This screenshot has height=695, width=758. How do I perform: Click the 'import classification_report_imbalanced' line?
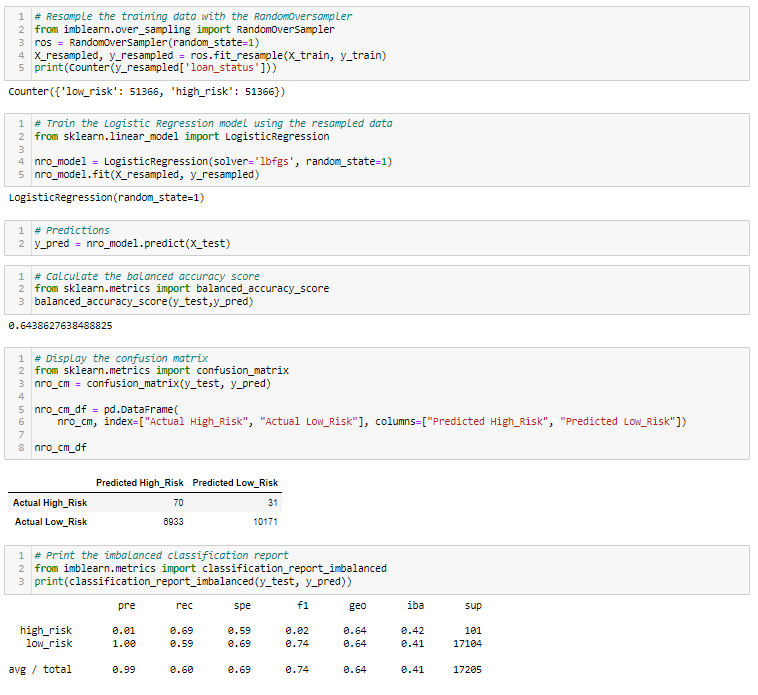click(x=210, y=568)
